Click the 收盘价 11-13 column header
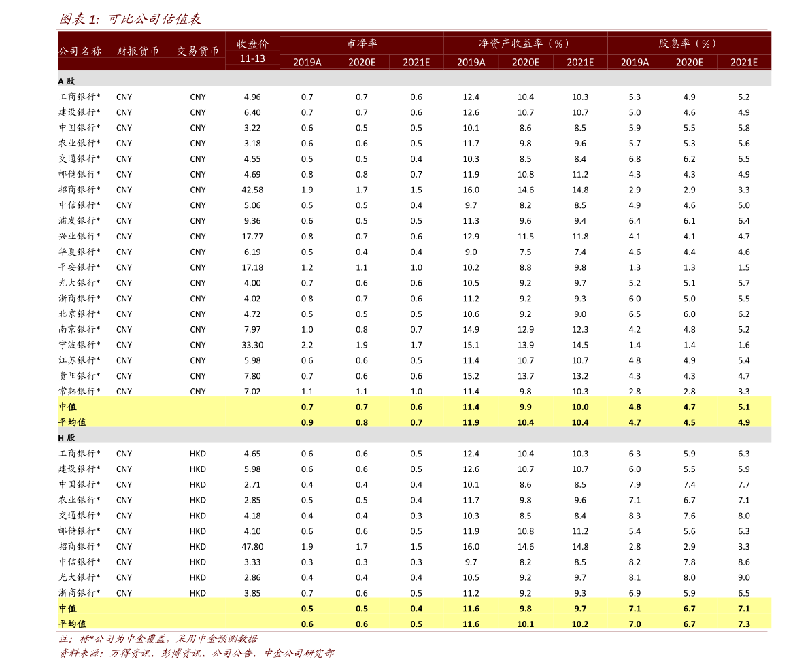The image size is (810, 672). [x=252, y=51]
